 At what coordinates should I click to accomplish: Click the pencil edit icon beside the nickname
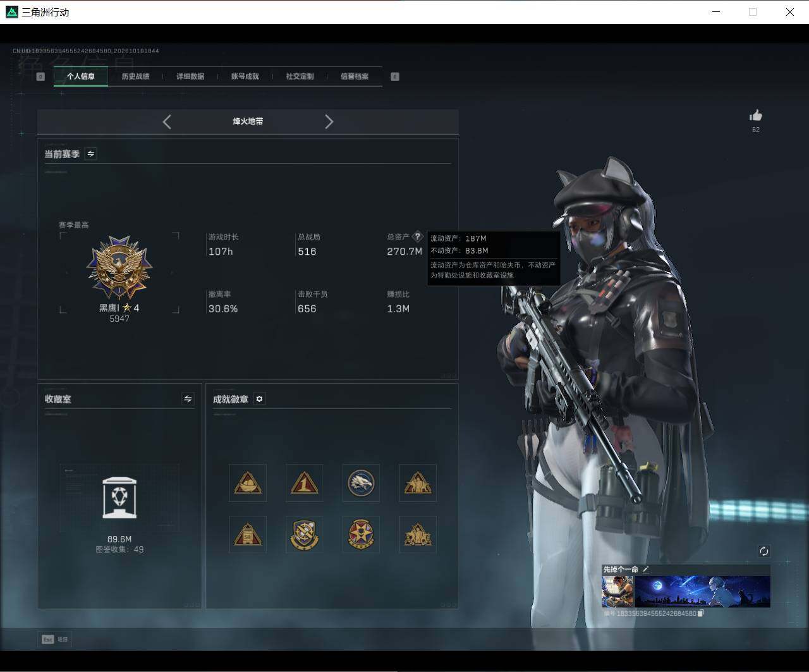646,570
